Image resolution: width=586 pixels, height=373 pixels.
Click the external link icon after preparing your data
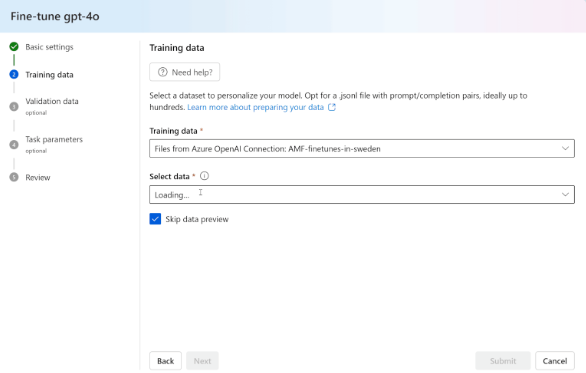332,107
